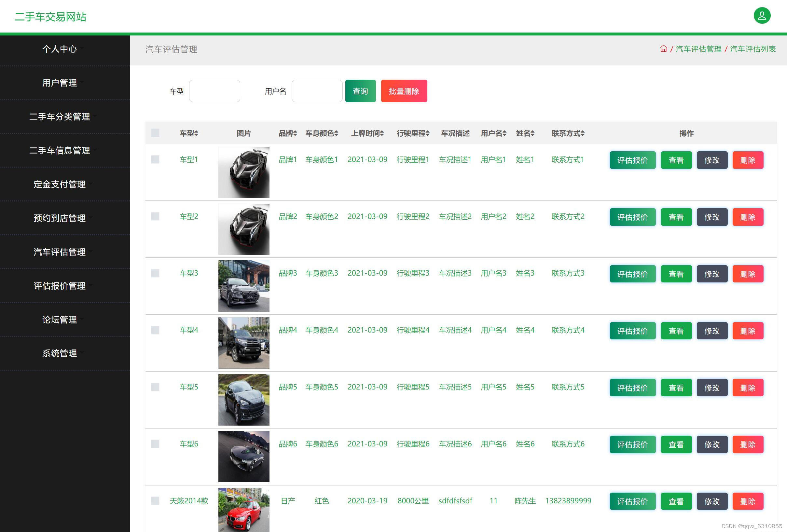Screen dimensions: 787x532
Task: Open car thumbnail image for 车型5
Action: (244, 400)
